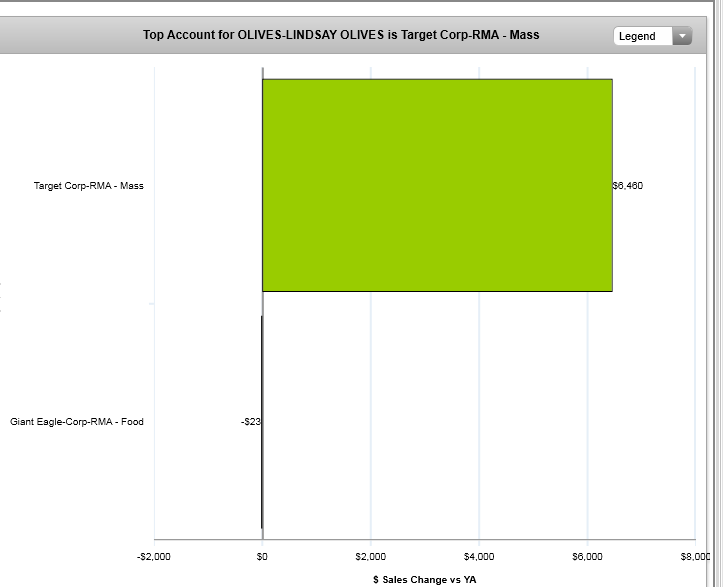This screenshot has width=723, height=587.
Task: Click the $8,000 x-axis tick label
Action: coord(694,556)
